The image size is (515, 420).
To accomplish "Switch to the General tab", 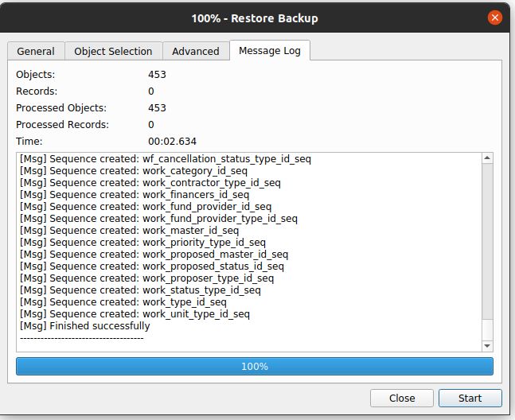I will pyautogui.click(x=36, y=51).
